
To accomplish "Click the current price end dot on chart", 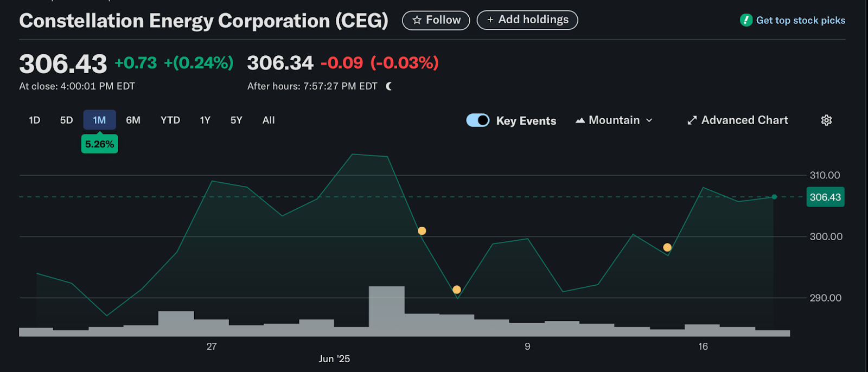I will click(774, 197).
